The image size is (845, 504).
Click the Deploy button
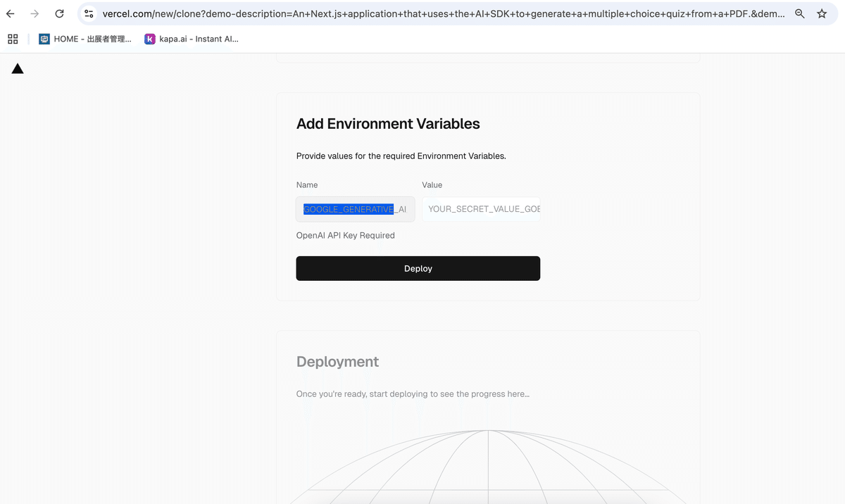tap(418, 268)
